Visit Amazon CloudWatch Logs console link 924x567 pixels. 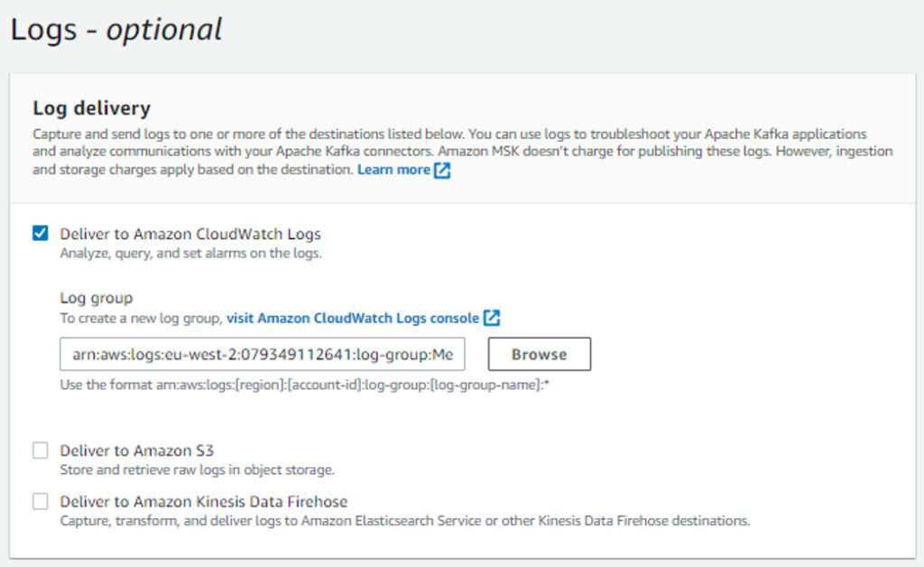point(353,319)
